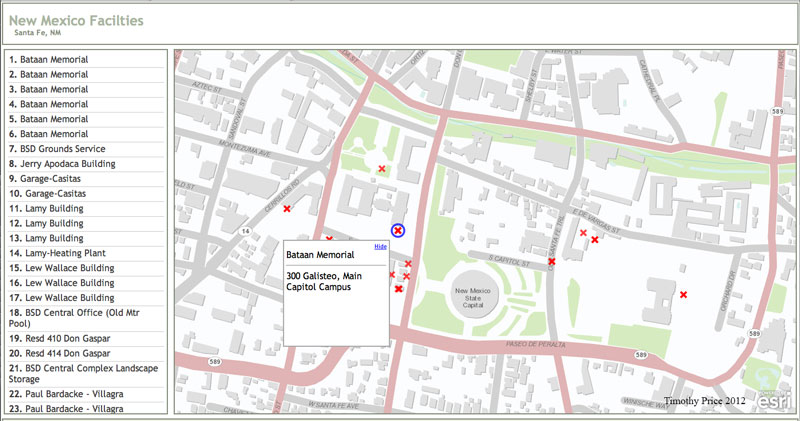The height and width of the screenshot is (421, 800).
Task: Click the red marker on S Capitol St
Action: coord(551,262)
